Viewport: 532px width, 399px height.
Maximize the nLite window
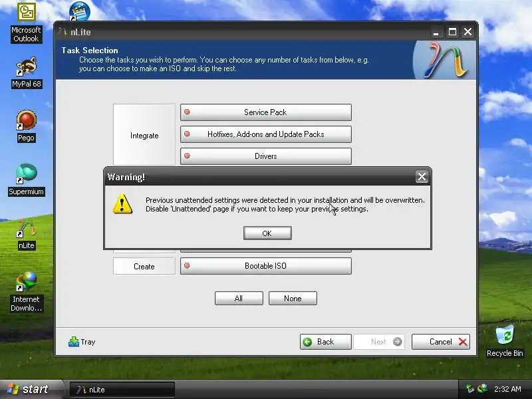coord(452,32)
